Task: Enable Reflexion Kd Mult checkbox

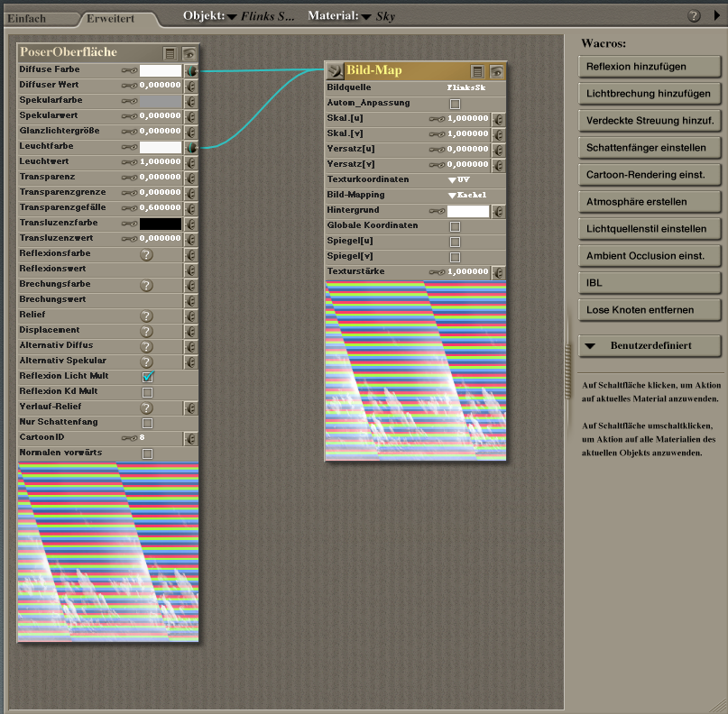Action: click(147, 392)
